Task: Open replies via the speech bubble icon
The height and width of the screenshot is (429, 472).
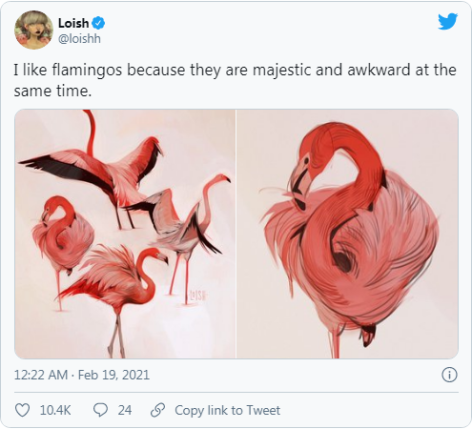Action: click(100, 410)
